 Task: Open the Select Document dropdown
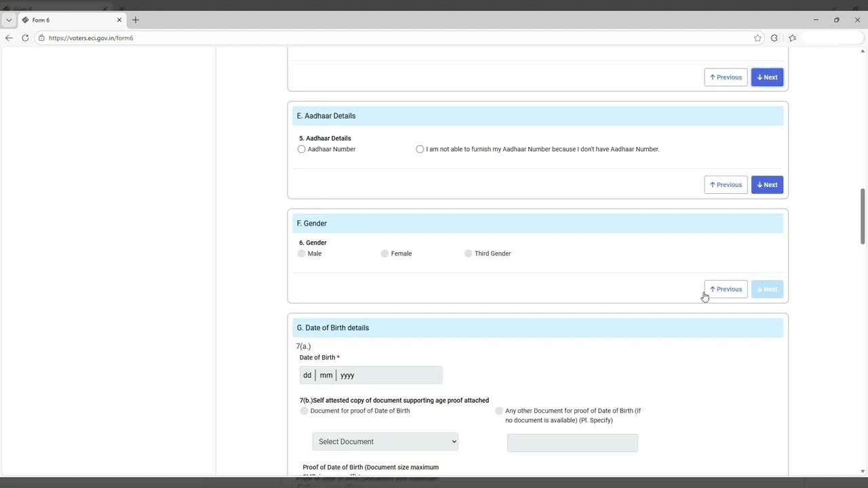pyautogui.click(x=385, y=442)
